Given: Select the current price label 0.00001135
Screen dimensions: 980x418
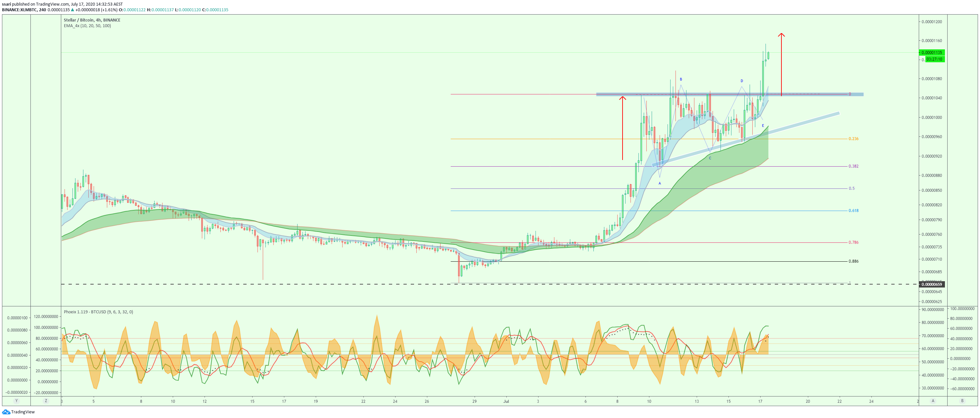Looking at the screenshot, I should coord(932,53).
